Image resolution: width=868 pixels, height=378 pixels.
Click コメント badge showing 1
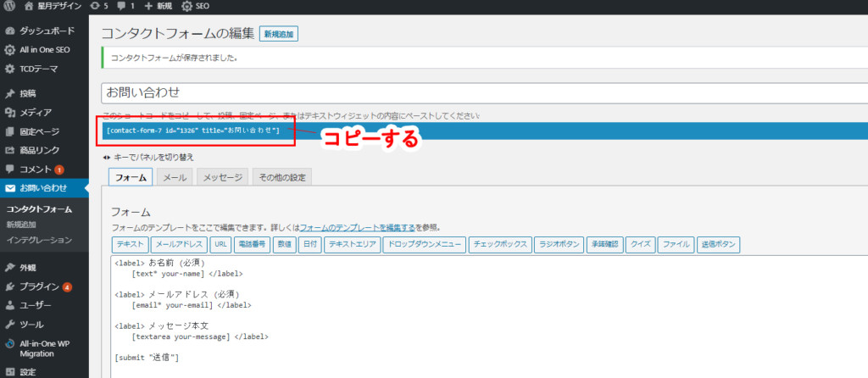point(59,170)
